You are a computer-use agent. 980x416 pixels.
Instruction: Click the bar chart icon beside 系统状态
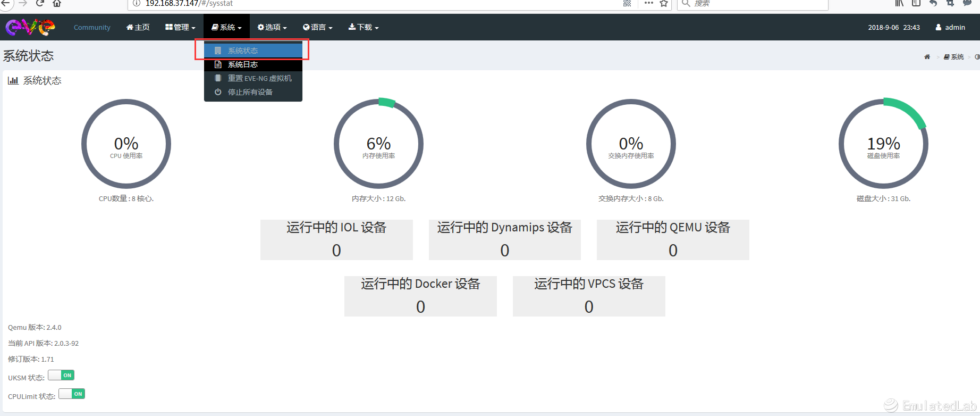pyautogui.click(x=13, y=81)
